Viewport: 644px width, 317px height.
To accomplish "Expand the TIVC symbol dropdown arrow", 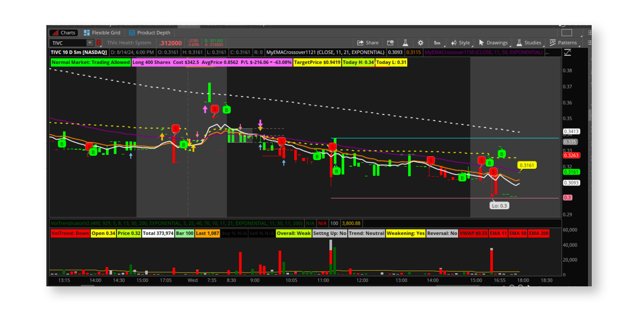I will pyautogui.click(x=90, y=43).
